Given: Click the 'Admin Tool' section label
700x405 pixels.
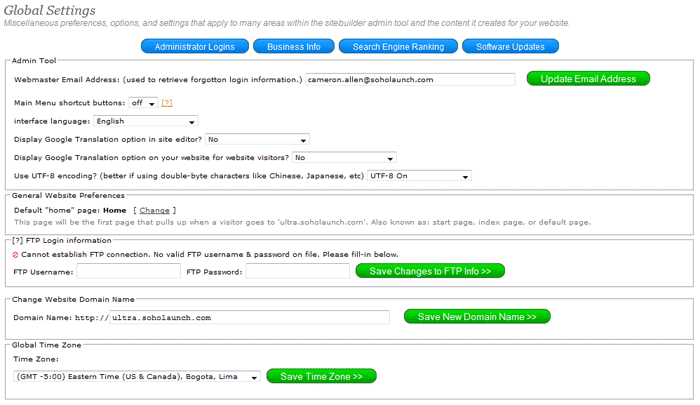Looking at the screenshot, I should click(x=34, y=61).
